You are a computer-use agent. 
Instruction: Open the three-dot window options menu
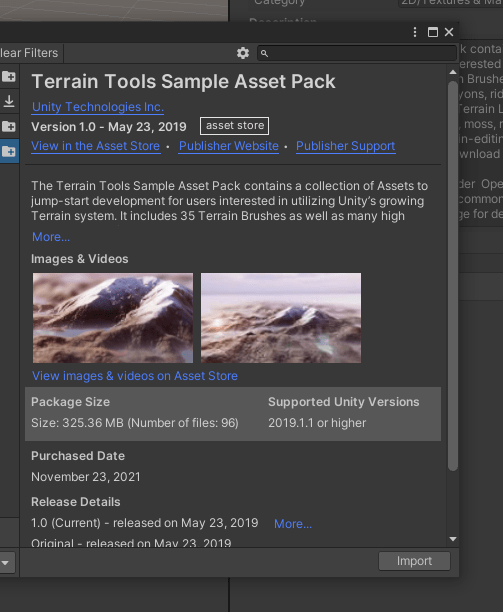pyautogui.click(x=415, y=32)
